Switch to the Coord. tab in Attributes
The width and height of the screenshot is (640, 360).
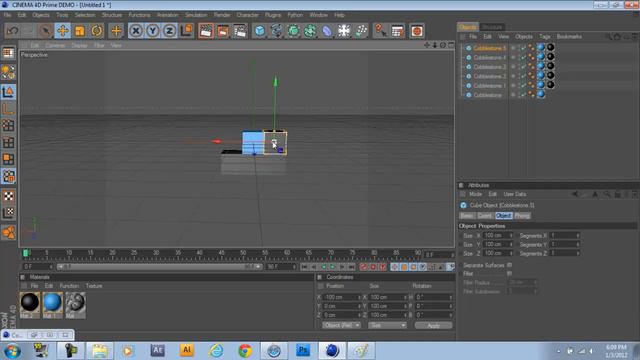(484, 216)
